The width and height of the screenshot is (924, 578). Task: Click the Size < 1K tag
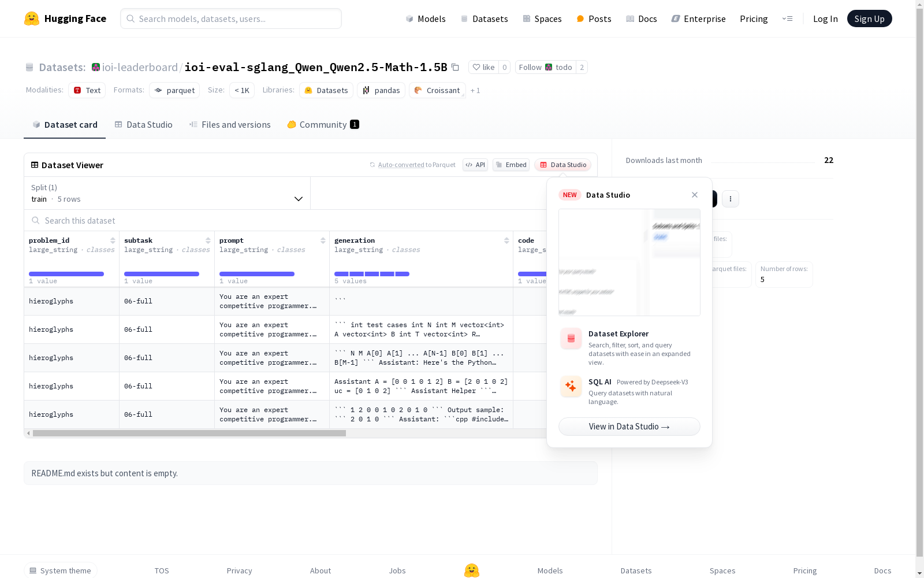click(242, 90)
